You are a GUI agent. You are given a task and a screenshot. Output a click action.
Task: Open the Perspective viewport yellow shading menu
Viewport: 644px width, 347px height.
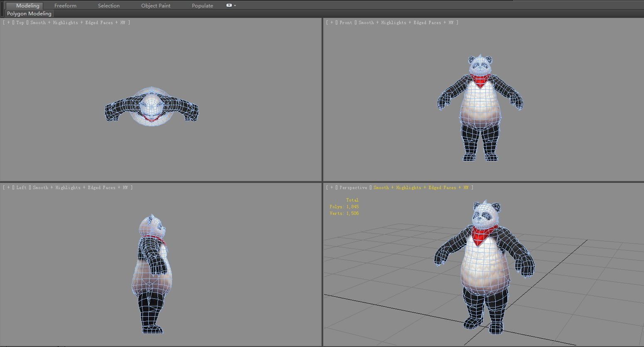pos(421,187)
